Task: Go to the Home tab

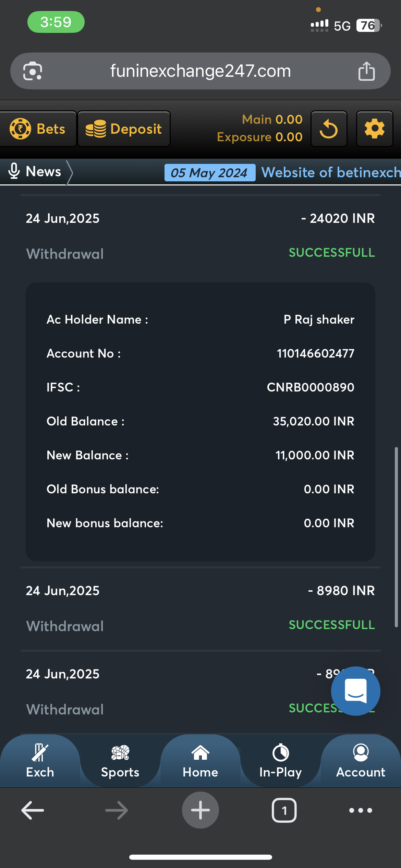Action: pos(200,760)
